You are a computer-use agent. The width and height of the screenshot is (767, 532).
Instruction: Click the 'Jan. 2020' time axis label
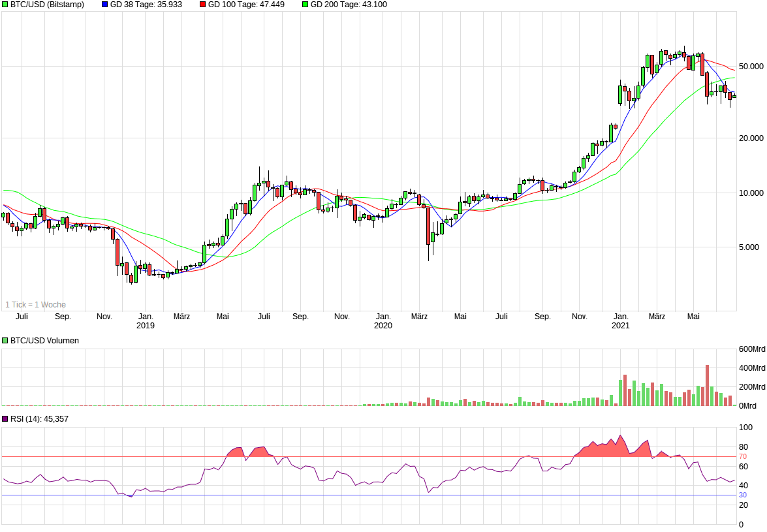point(383,321)
